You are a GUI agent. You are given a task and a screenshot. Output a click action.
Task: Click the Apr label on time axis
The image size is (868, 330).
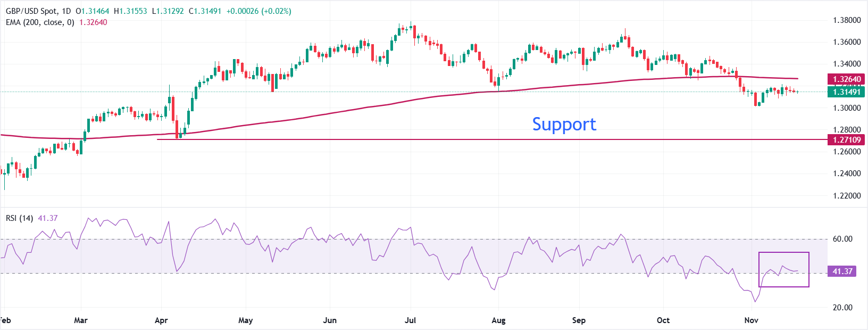point(161,320)
